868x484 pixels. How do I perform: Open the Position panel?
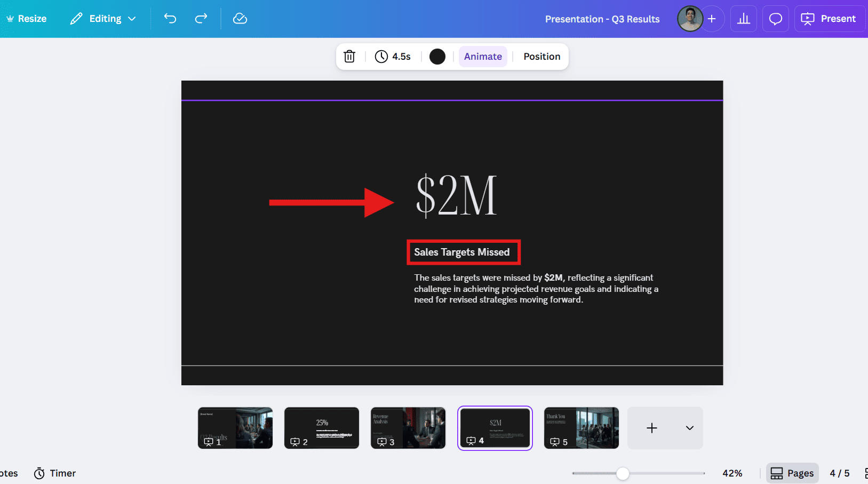(541, 57)
